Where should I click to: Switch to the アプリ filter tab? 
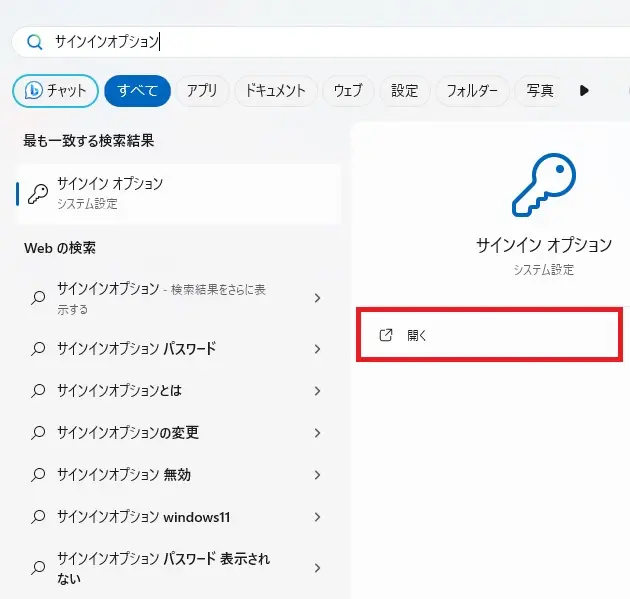[x=202, y=91]
